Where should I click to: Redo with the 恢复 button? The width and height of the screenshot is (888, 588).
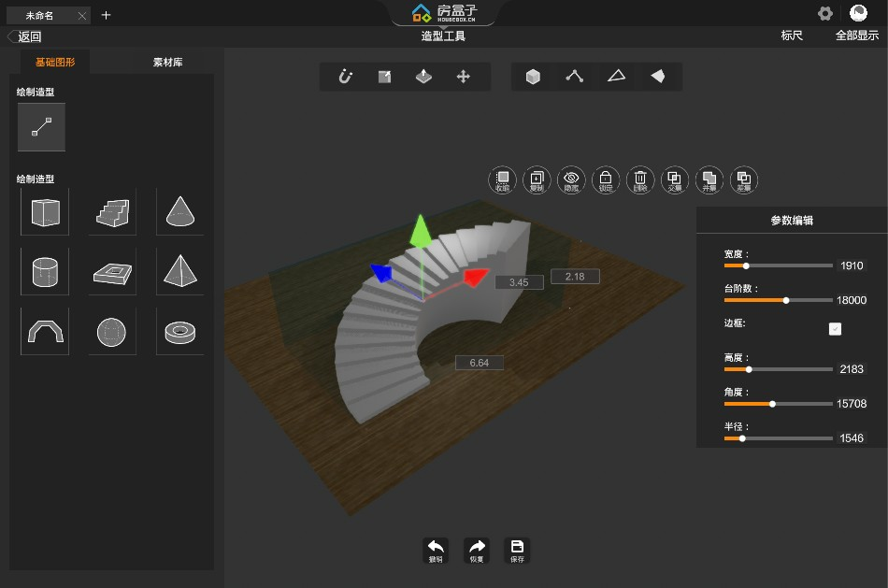coord(477,551)
